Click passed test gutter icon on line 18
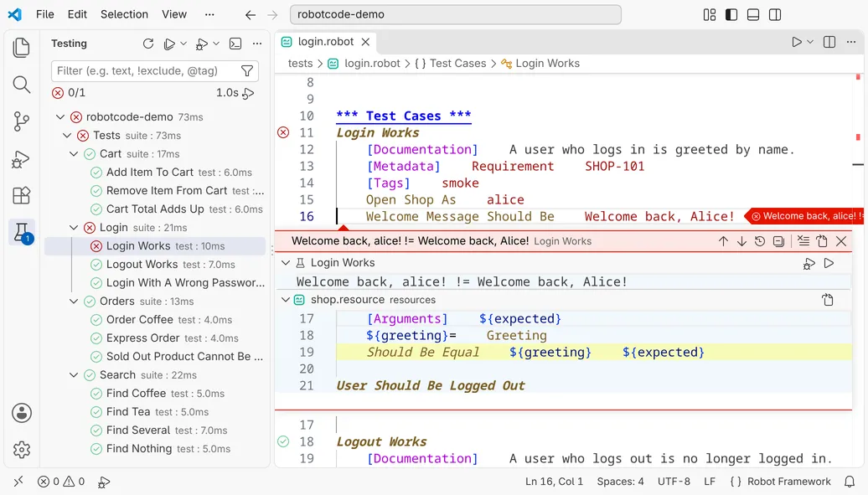The height and width of the screenshot is (495, 868). click(283, 441)
